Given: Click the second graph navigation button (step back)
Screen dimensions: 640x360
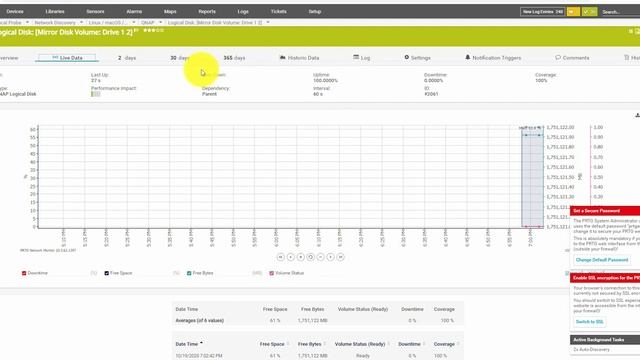Looking at the screenshot, I should (291, 257).
